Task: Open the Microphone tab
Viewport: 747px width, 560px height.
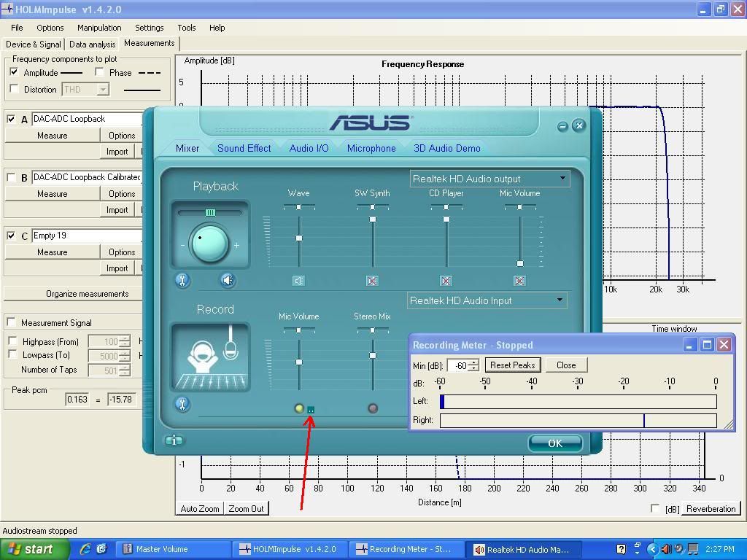Action: [371, 148]
